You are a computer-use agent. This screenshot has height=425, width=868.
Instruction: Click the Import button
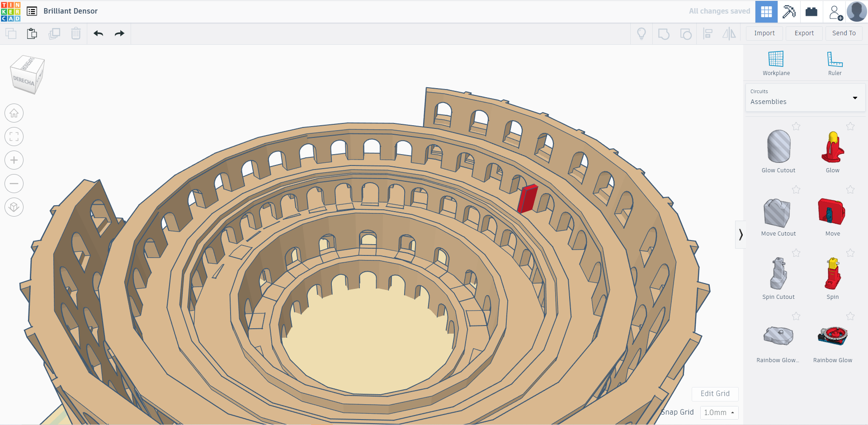(x=764, y=33)
